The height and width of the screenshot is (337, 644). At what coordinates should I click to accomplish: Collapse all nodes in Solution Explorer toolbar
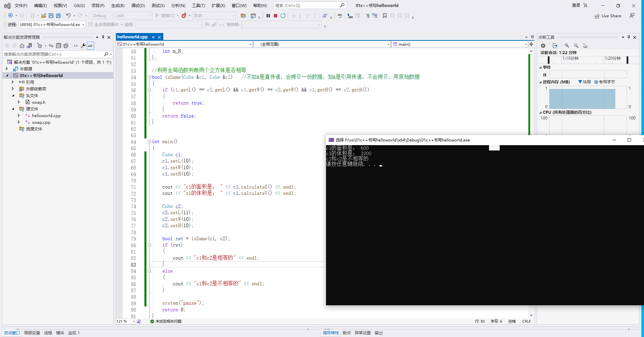click(58, 46)
